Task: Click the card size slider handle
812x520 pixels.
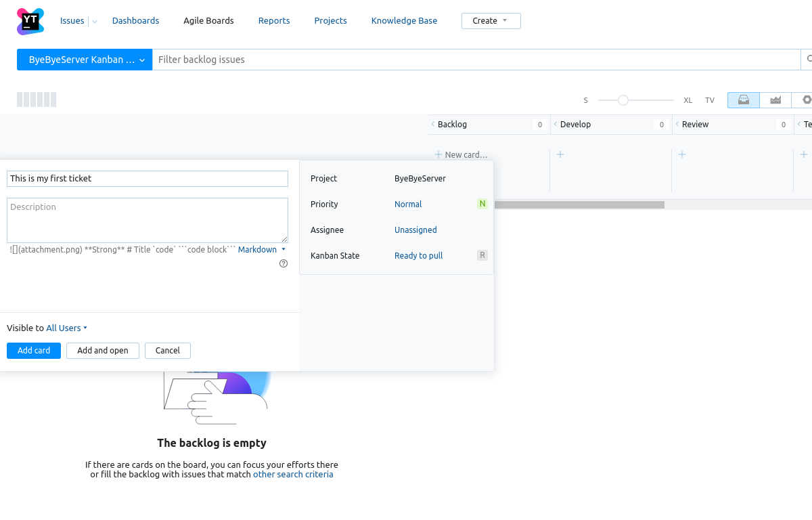Action: tap(623, 100)
